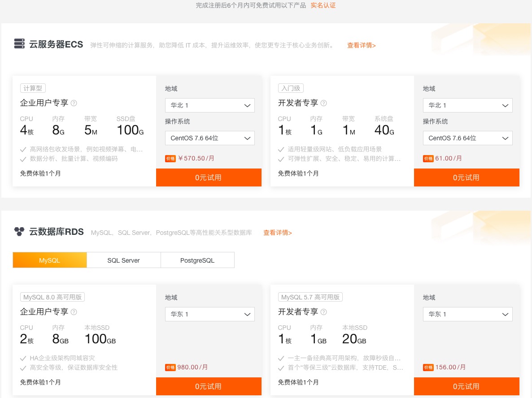
Task: Select the MySQL tab
Action: (x=49, y=260)
